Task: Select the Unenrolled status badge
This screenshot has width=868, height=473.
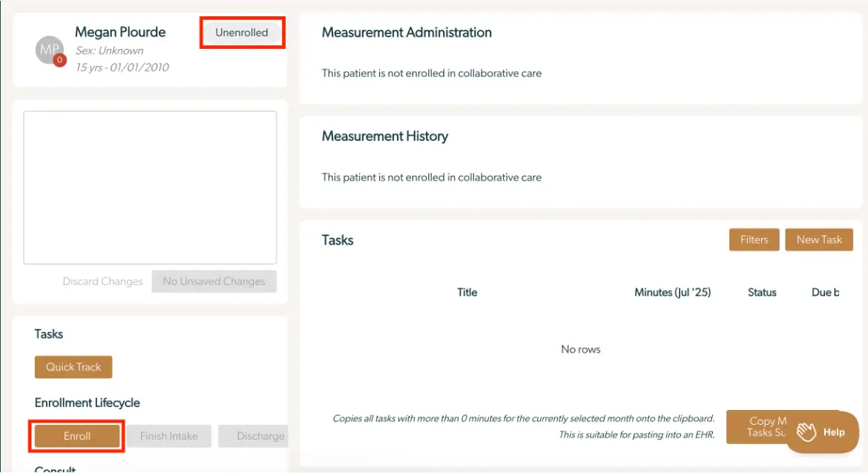Action: 241,33
